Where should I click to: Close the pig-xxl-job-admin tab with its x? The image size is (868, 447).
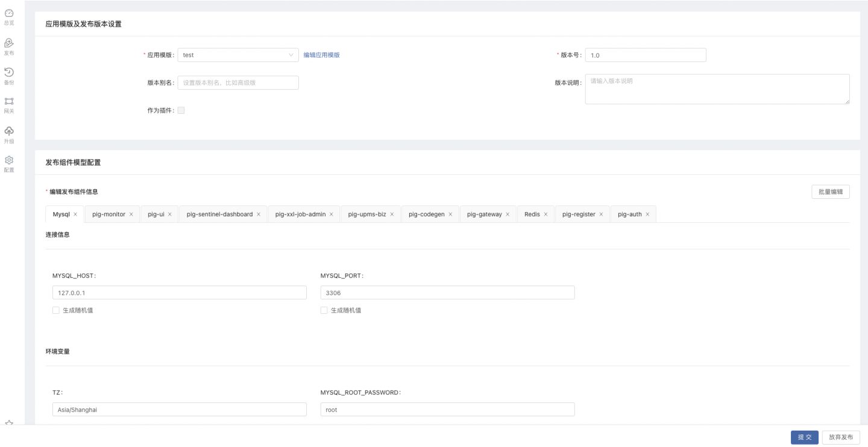[332, 214]
